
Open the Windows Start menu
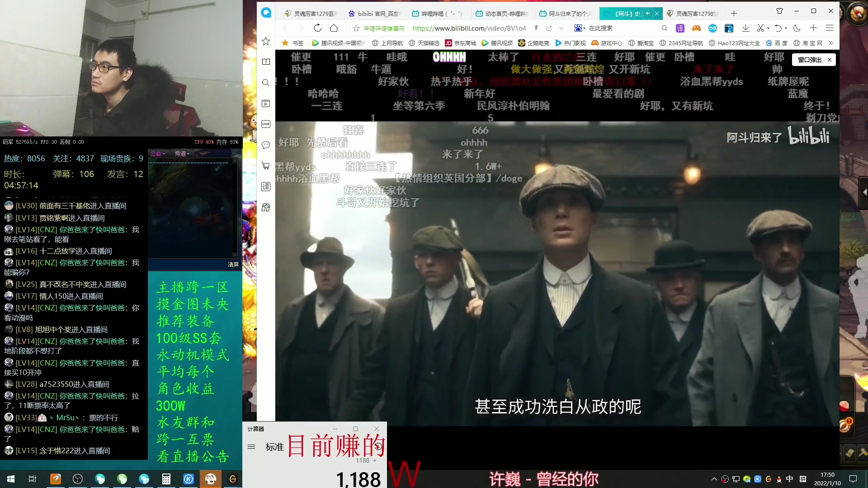click(11, 479)
